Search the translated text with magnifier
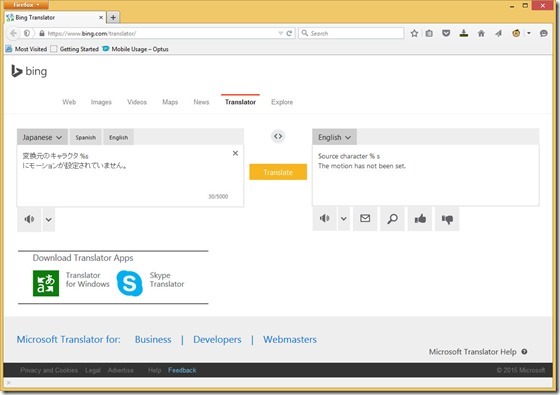This screenshot has width=560, height=395. coord(392,218)
